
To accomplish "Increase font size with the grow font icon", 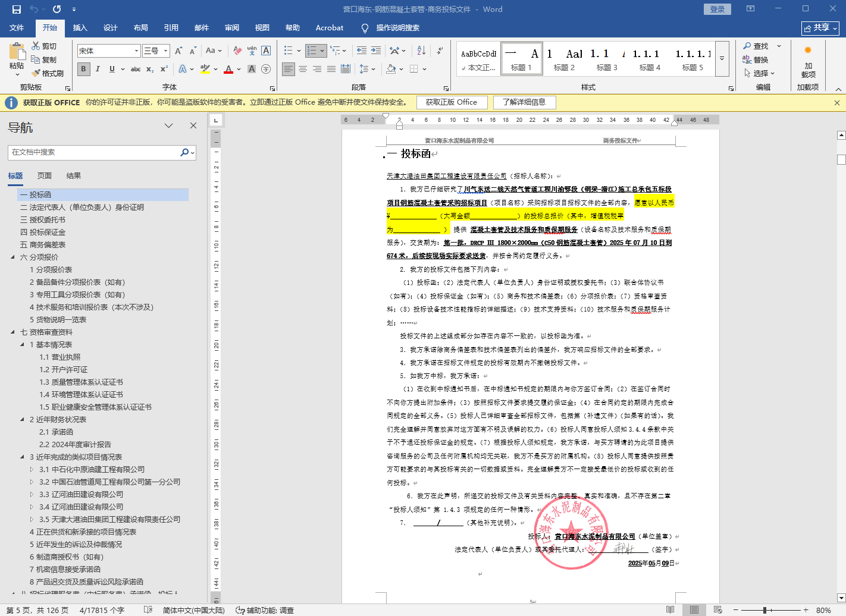I will (x=178, y=51).
